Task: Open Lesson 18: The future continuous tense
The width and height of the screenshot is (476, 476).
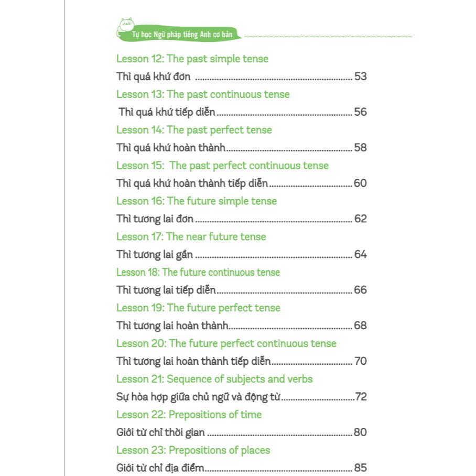Action: (x=198, y=273)
